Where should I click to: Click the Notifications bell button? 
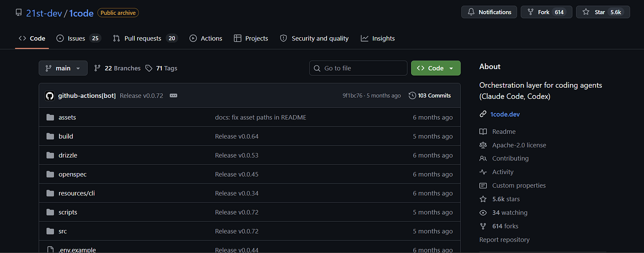[489, 12]
